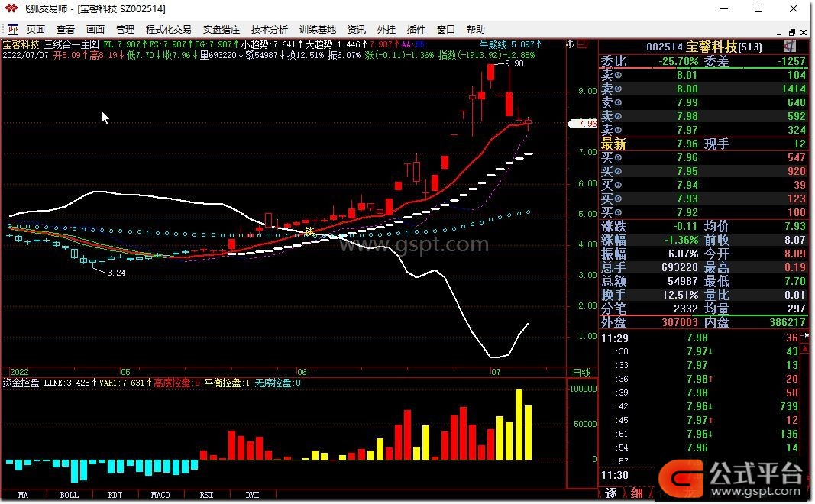The height and width of the screenshot is (504, 815).
Task: Open the 帮助 menu
Action: point(476,30)
